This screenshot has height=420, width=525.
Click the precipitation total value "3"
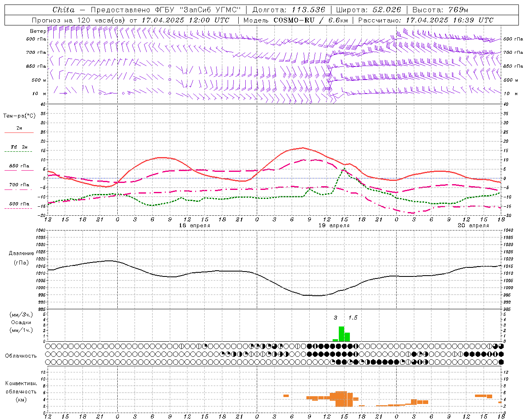click(x=336, y=318)
